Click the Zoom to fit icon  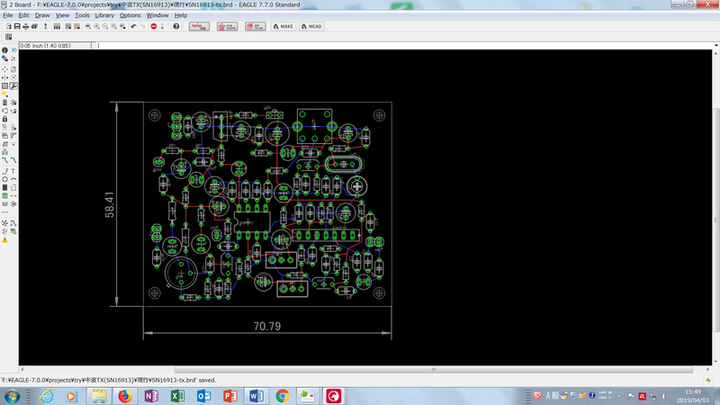[x=86, y=26]
